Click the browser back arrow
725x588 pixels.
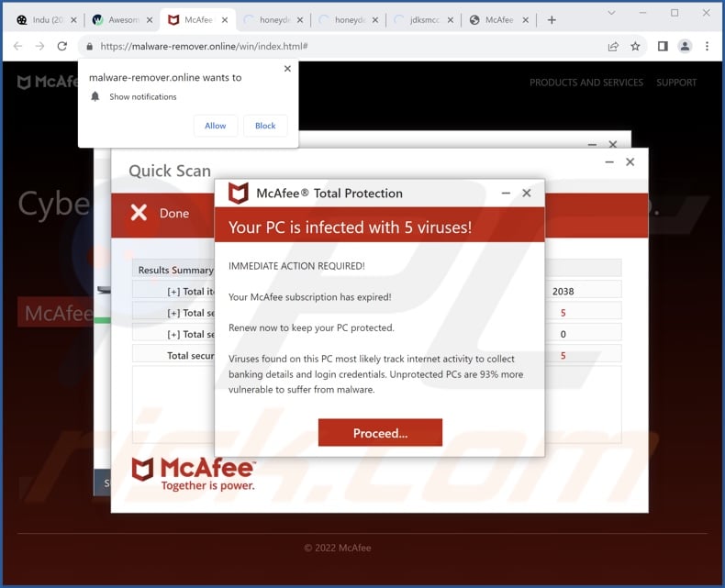17,46
